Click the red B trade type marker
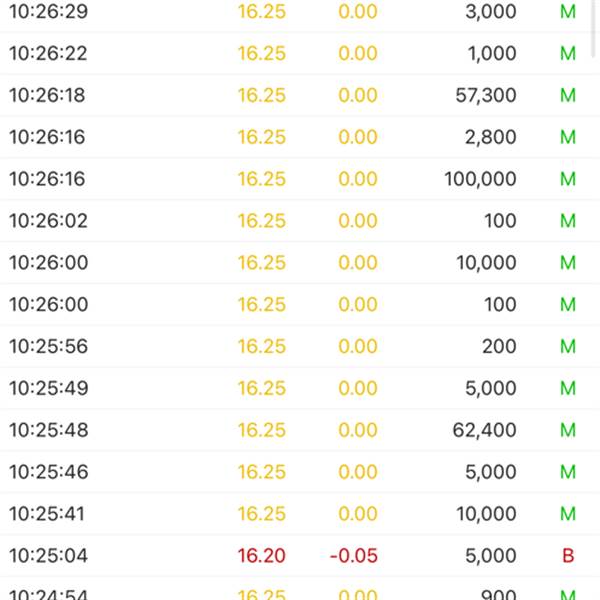The image size is (600, 600). click(568, 556)
